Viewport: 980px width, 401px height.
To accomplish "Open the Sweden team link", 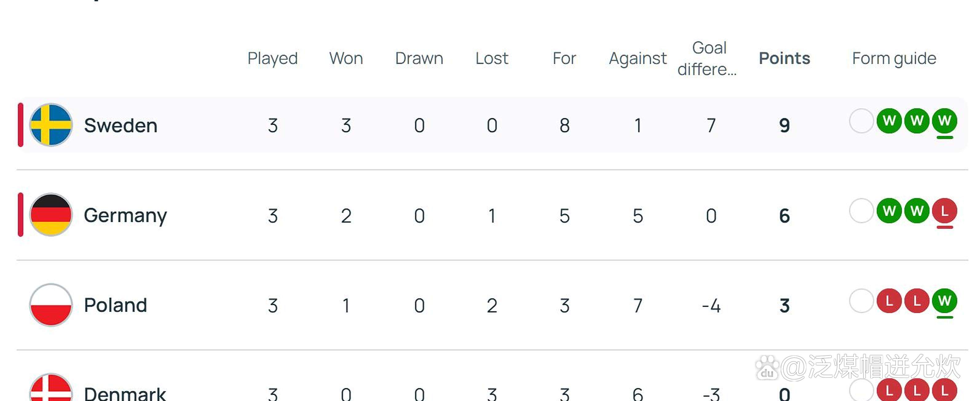I will [120, 125].
